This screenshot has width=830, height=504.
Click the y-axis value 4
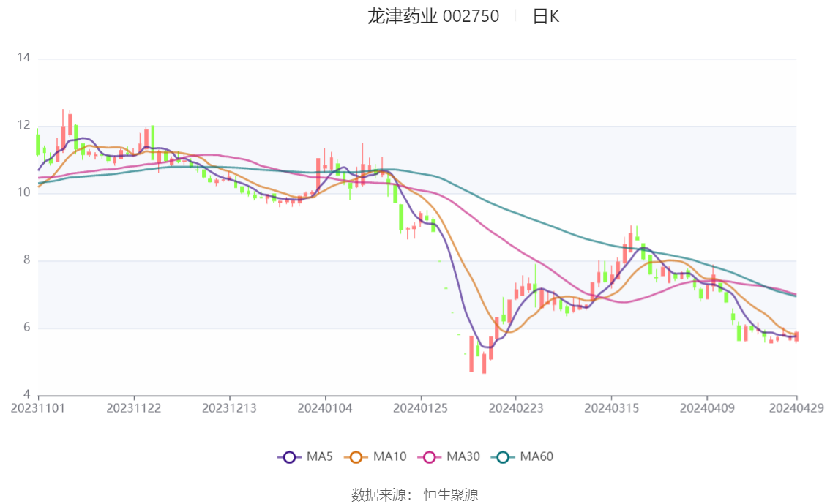coord(26,394)
